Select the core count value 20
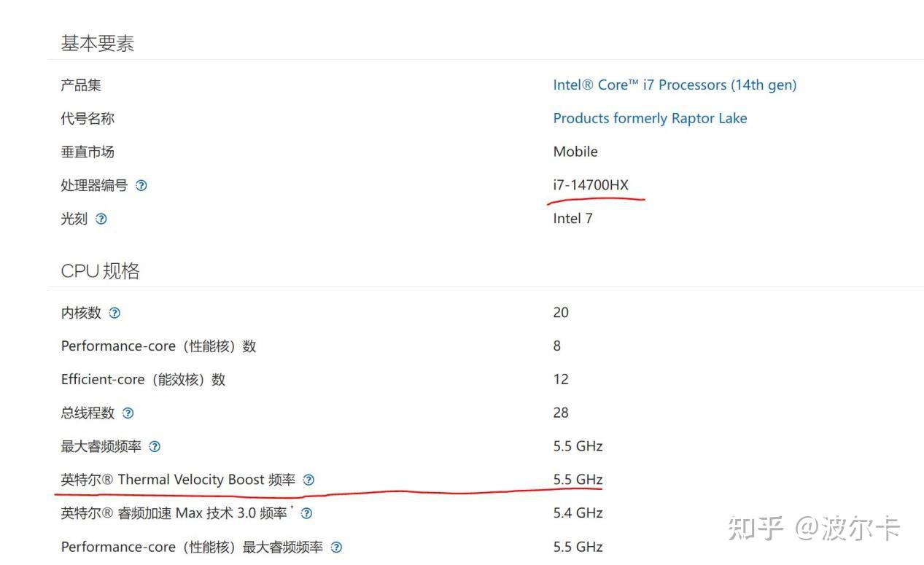This screenshot has height=565, width=924. tap(561, 312)
